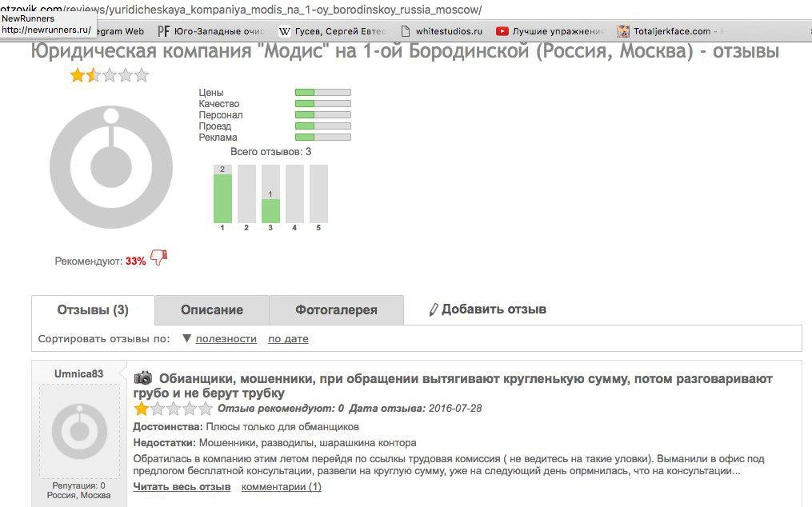Click Umnica83's avatar placeholder image
Viewport: 812px width, 507px height.
point(79,431)
